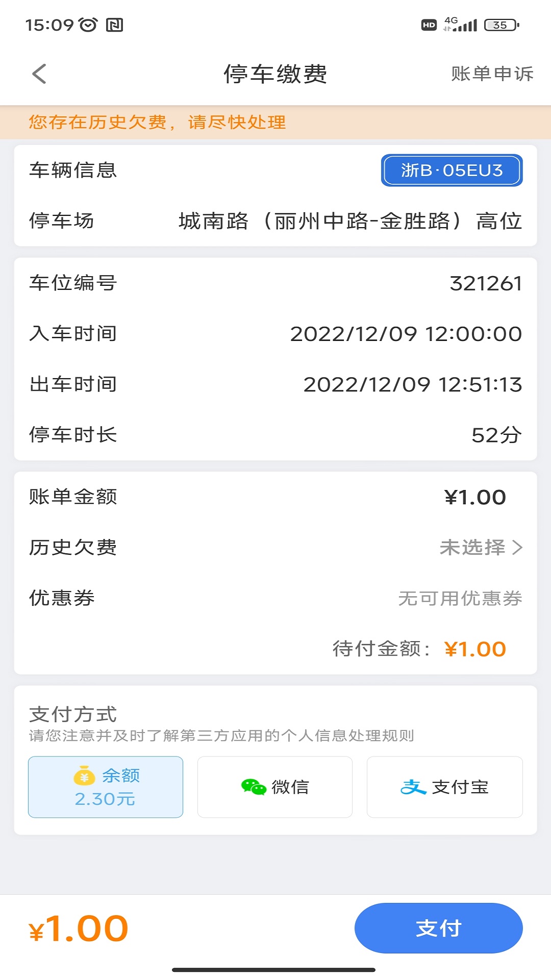Open the license plate 浙B·05EU3 selector
The height and width of the screenshot is (980, 551).
[x=452, y=170]
